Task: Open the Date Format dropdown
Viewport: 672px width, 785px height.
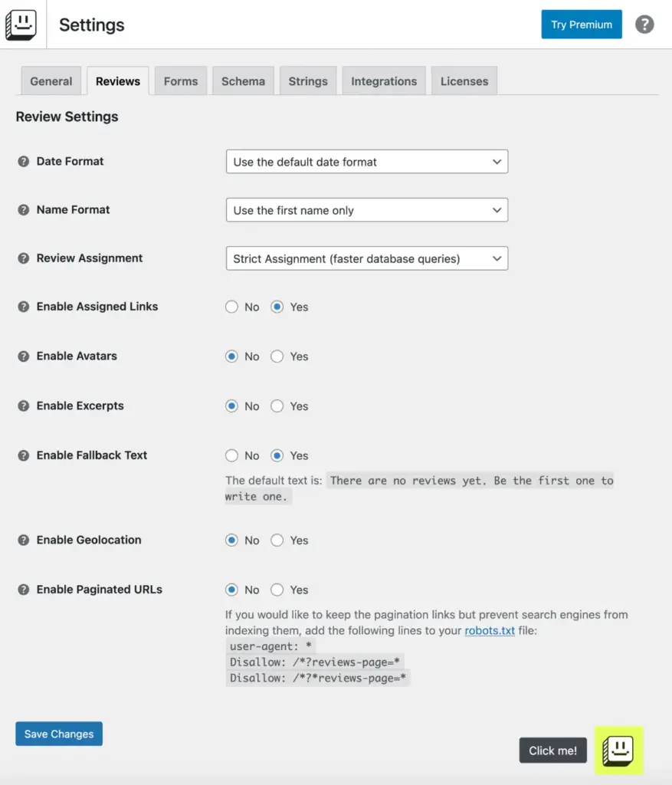Action: click(366, 161)
